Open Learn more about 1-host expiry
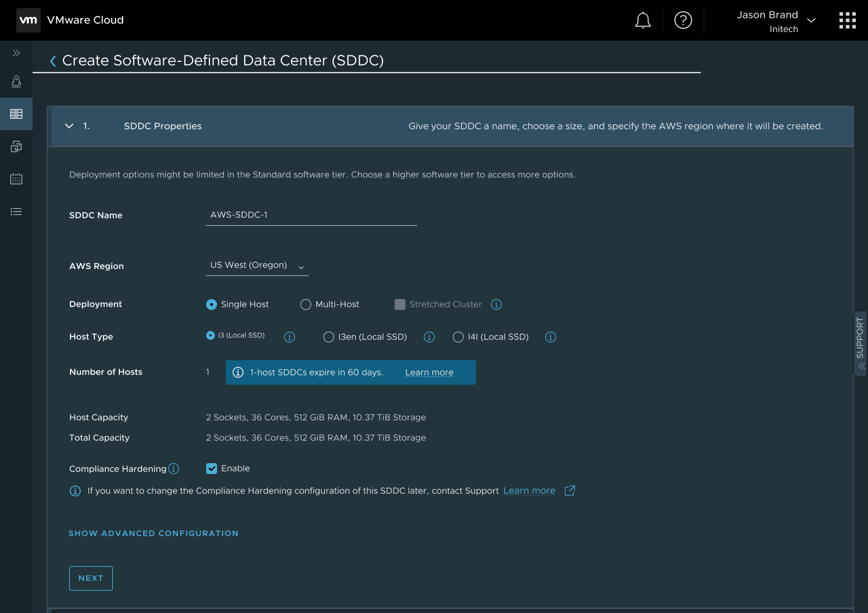 (429, 372)
